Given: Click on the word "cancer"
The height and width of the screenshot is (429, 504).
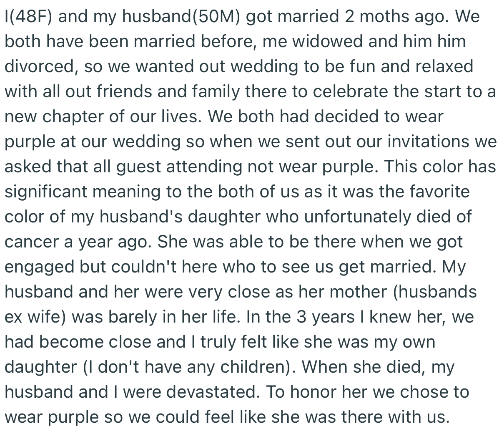Looking at the screenshot, I should 31,242.
